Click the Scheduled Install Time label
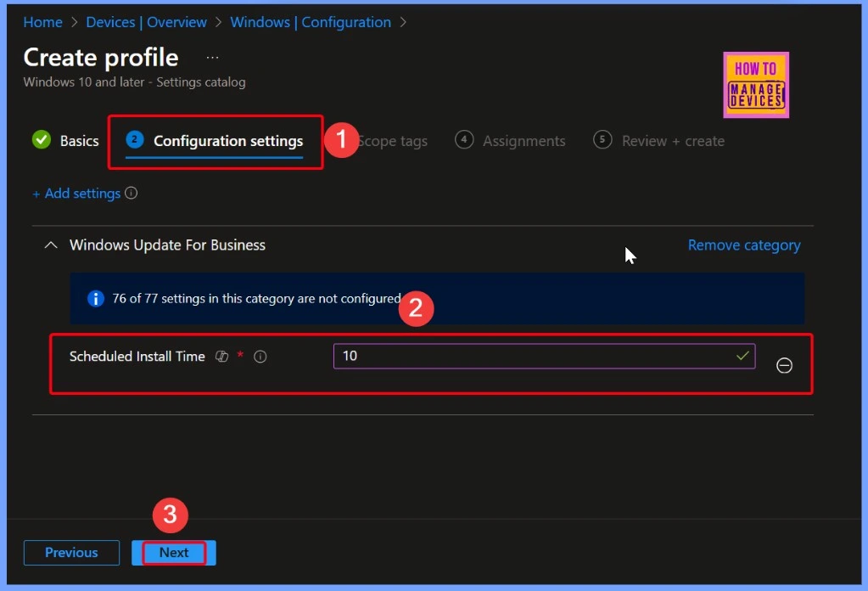The height and width of the screenshot is (591, 868). click(137, 356)
